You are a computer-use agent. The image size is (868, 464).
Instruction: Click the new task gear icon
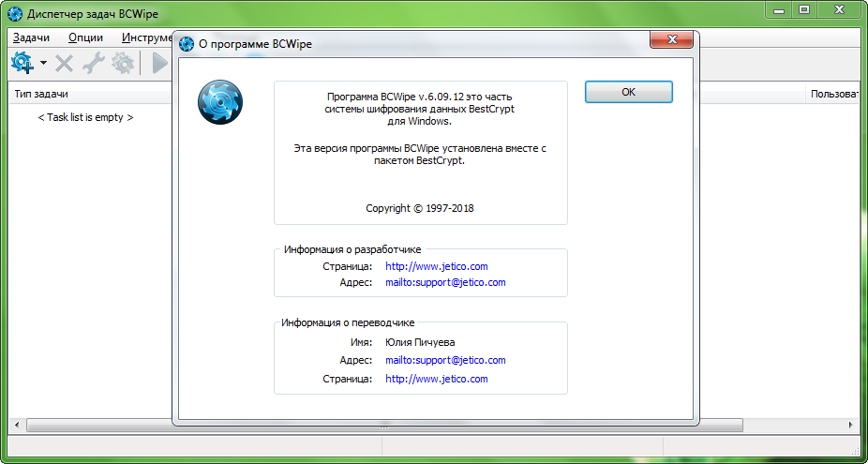point(22,63)
